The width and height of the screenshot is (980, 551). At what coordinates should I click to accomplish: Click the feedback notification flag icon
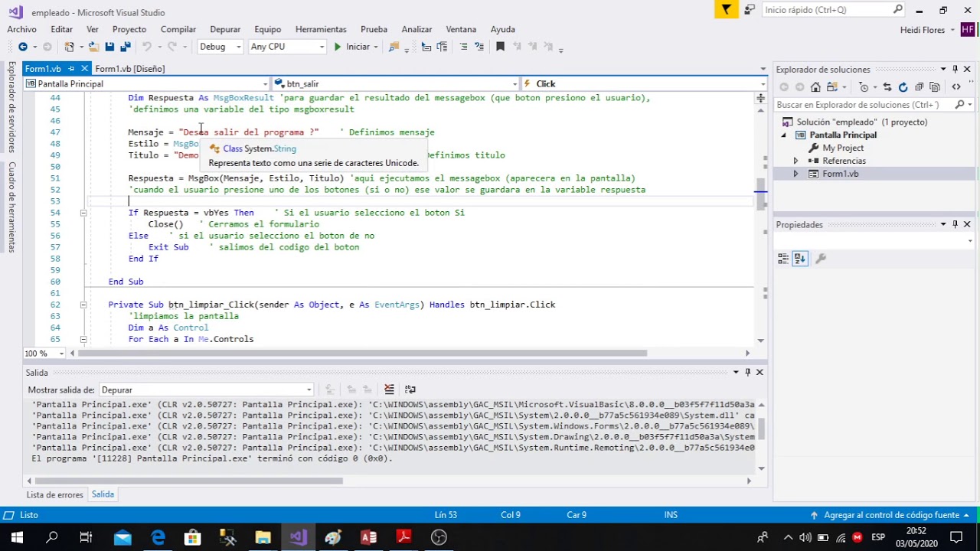pyautogui.click(x=727, y=10)
